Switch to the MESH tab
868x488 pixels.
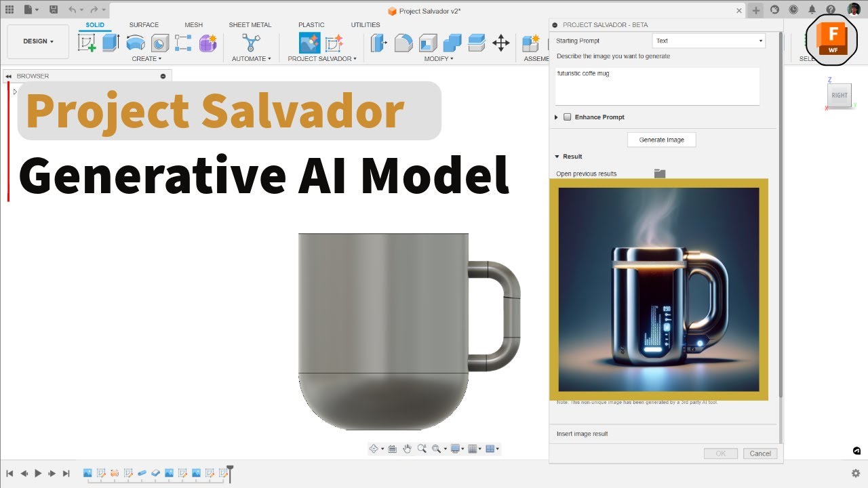pos(194,25)
